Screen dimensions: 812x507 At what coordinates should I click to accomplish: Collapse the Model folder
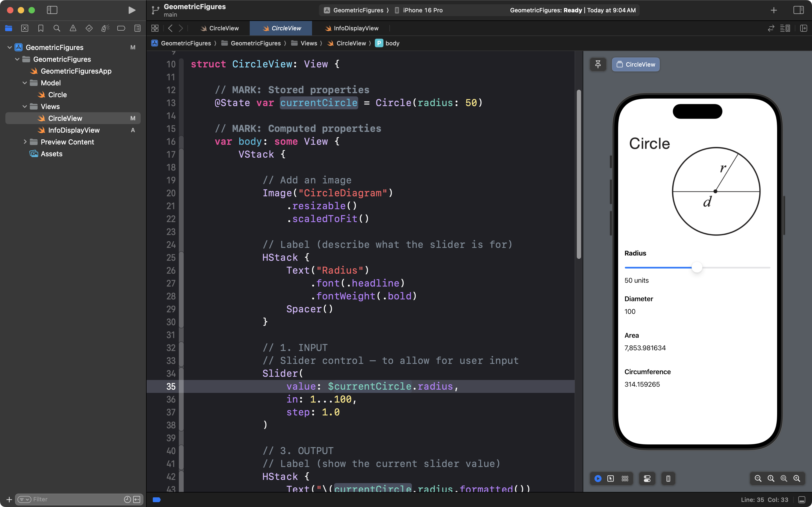[x=25, y=83]
